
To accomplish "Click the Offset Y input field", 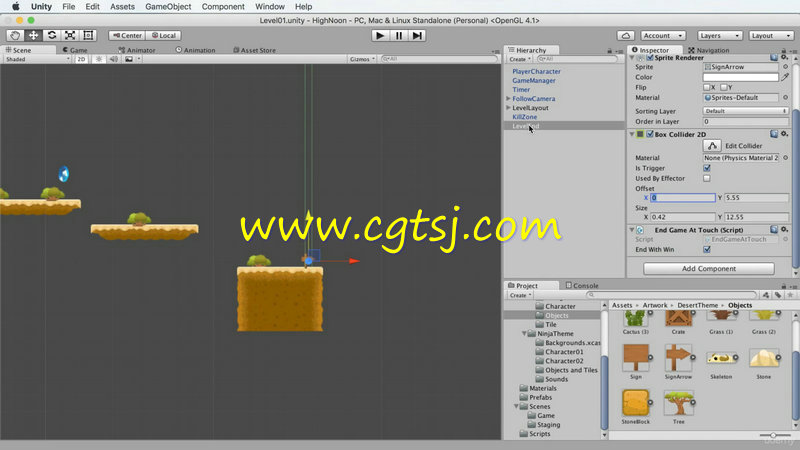I will (x=756, y=197).
